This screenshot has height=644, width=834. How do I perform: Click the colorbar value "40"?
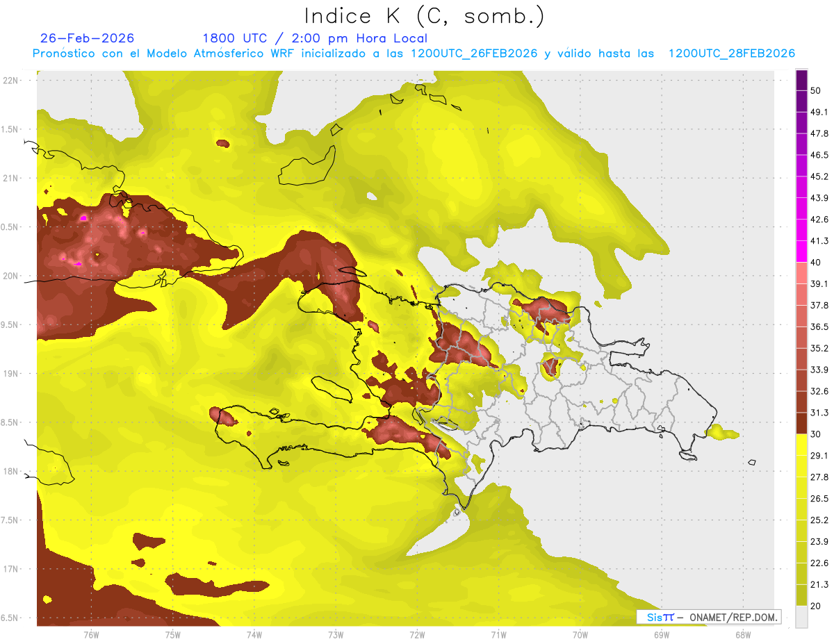coord(816,263)
